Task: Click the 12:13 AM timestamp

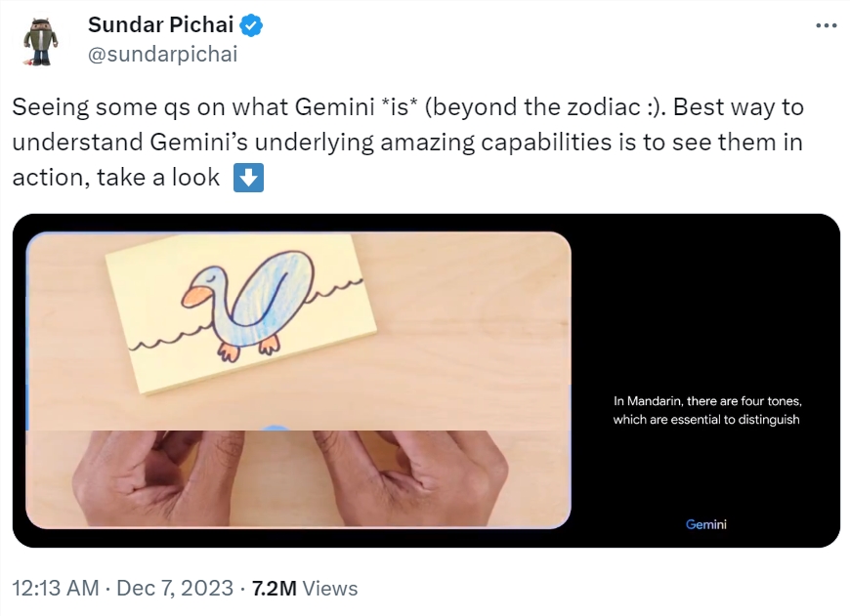Action: [56, 589]
